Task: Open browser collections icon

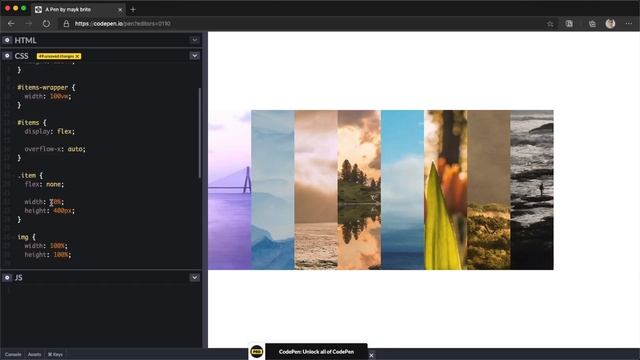Action: pyautogui.click(x=592, y=24)
